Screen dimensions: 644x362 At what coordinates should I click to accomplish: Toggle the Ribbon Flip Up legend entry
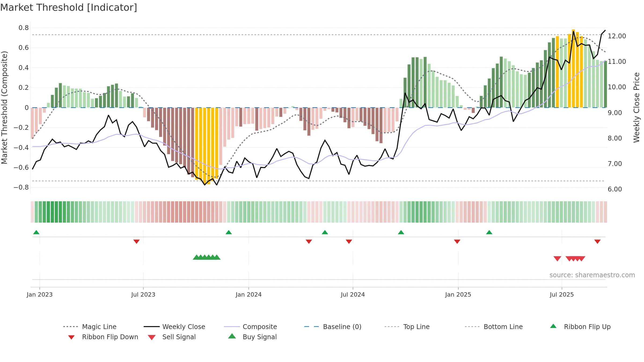(580, 327)
